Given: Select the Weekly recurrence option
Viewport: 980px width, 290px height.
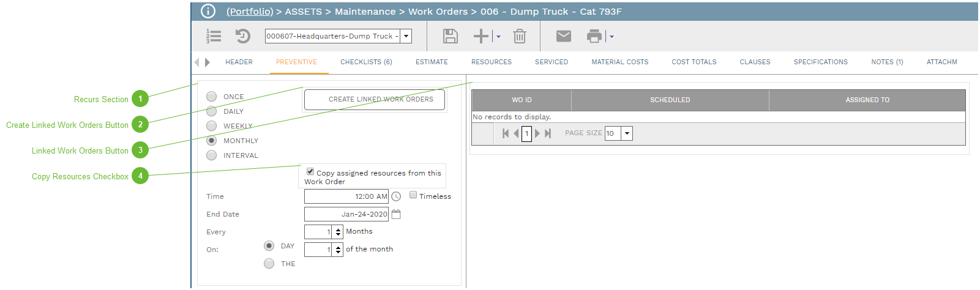Looking at the screenshot, I should (x=212, y=126).
